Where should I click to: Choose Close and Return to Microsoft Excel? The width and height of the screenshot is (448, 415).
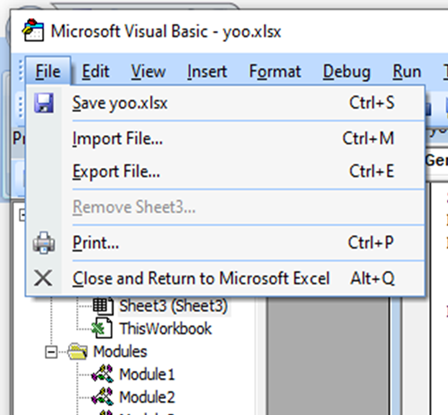(x=225, y=278)
